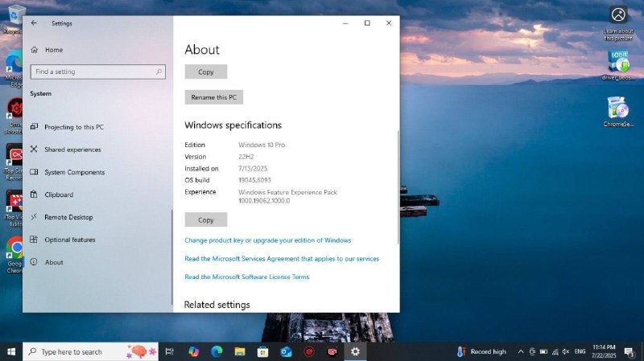Image resolution: width=644 pixels, height=361 pixels.
Task: Click the muted volume tray icon
Action: pos(566,351)
